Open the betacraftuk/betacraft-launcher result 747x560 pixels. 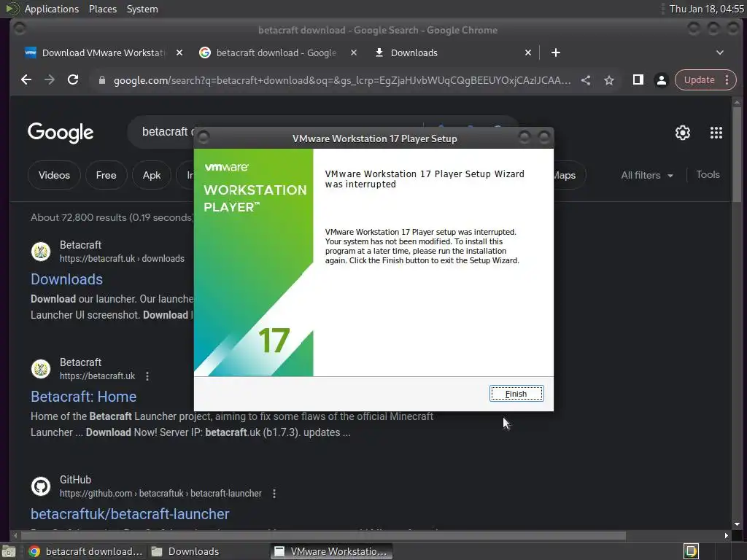(130, 514)
